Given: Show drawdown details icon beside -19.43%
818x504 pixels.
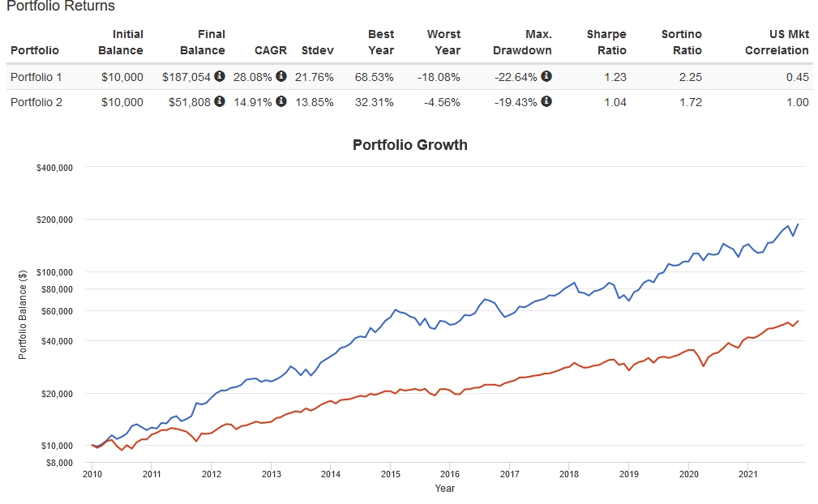Looking at the screenshot, I should (x=546, y=102).
